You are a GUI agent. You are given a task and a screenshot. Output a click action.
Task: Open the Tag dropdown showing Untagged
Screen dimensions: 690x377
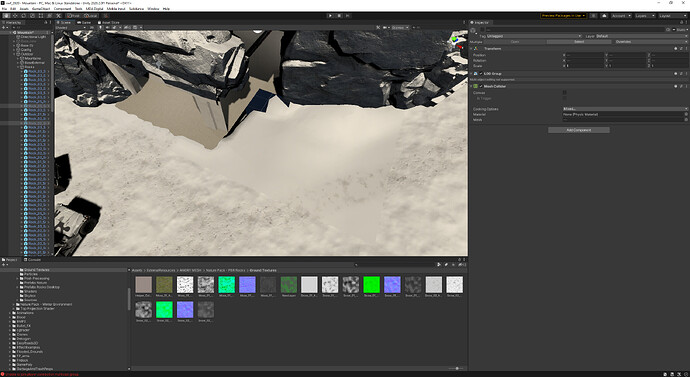pyautogui.click(x=534, y=36)
